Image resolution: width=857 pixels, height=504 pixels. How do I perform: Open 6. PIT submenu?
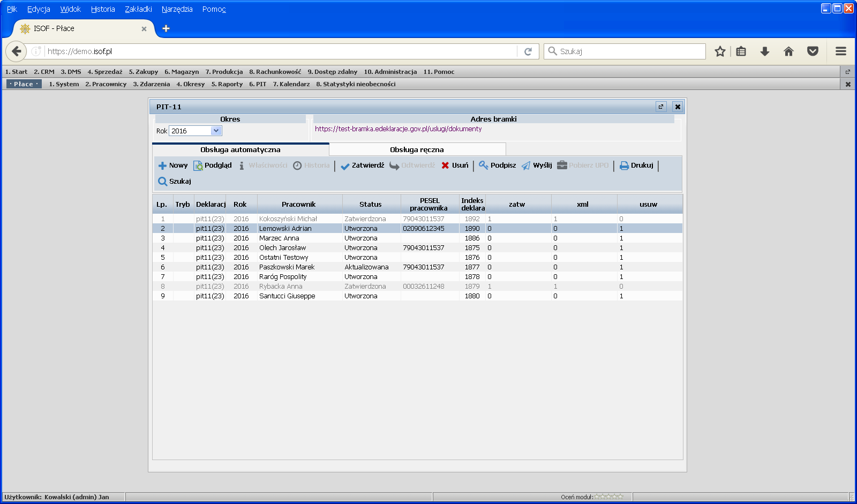tap(258, 84)
